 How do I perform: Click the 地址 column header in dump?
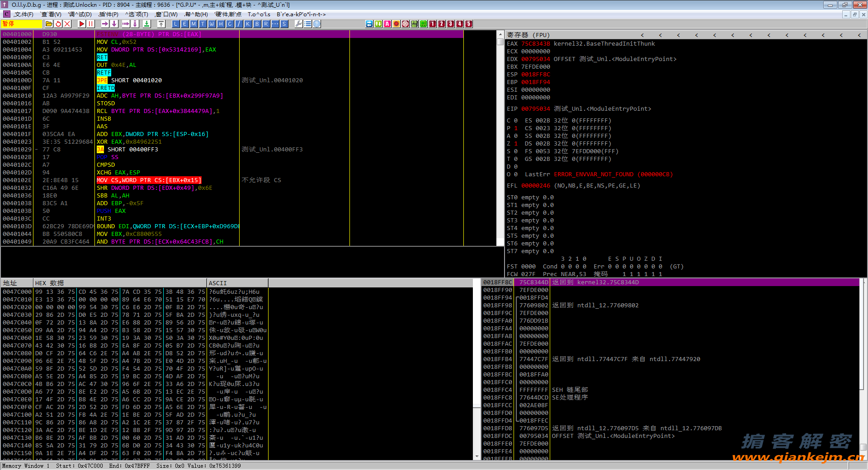(17, 283)
